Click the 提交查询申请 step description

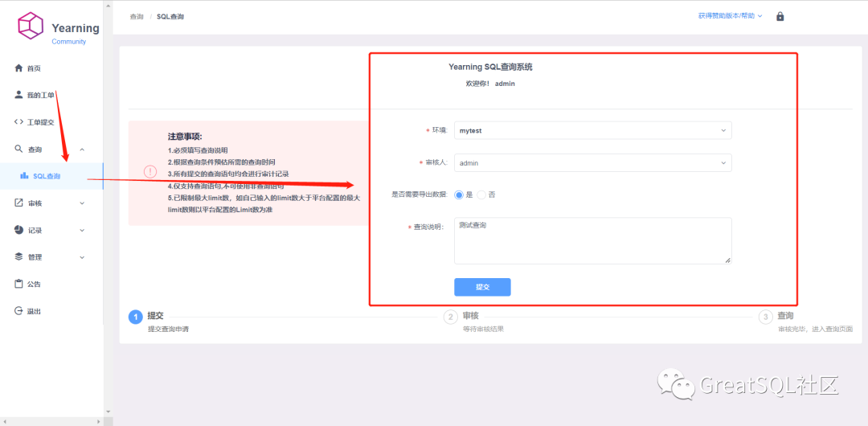[168, 329]
